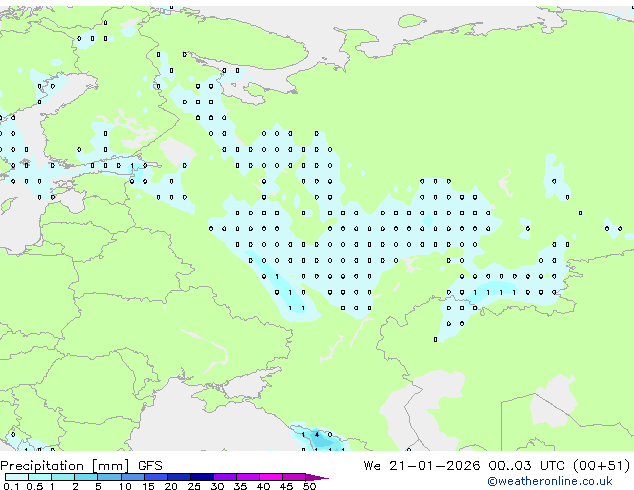The height and width of the screenshot is (490, 634).
Task: Click the 0.5–1 mm legend color swatch
Action: click(40, 477)
